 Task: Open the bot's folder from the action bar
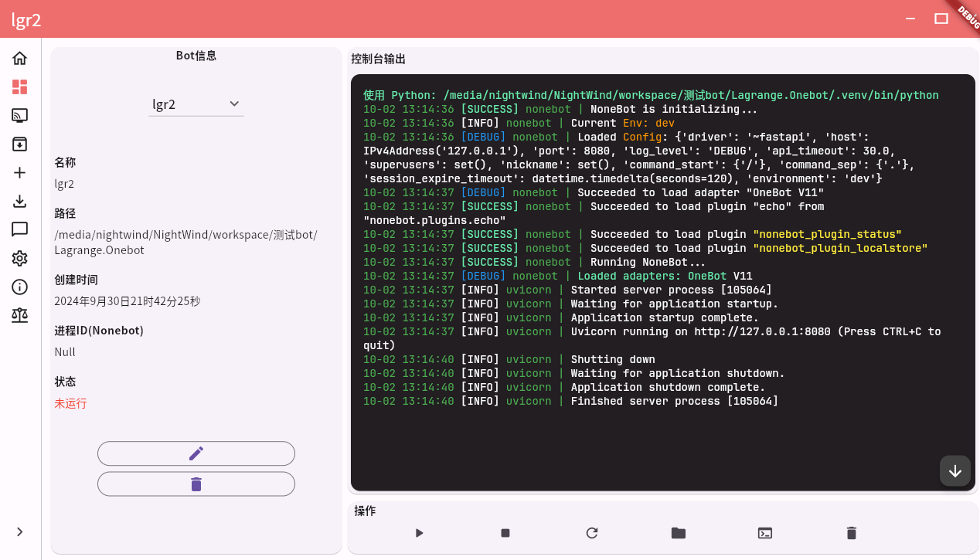[678, 533]
